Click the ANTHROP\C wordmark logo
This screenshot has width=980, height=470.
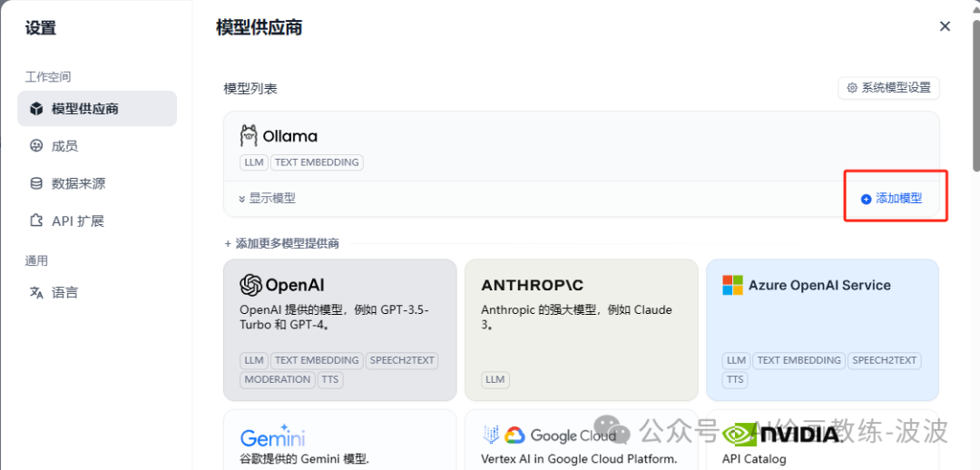click(533, 286)
